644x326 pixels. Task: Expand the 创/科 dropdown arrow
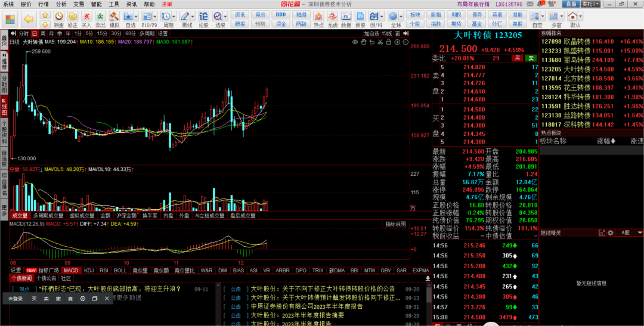(x=382, y=17)
